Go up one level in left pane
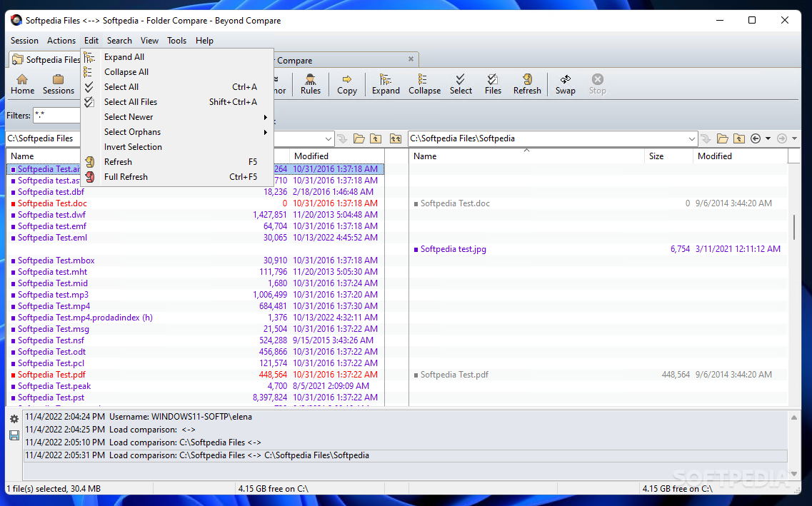This screenshot has height=506, width=812. (x=376, y=138)
